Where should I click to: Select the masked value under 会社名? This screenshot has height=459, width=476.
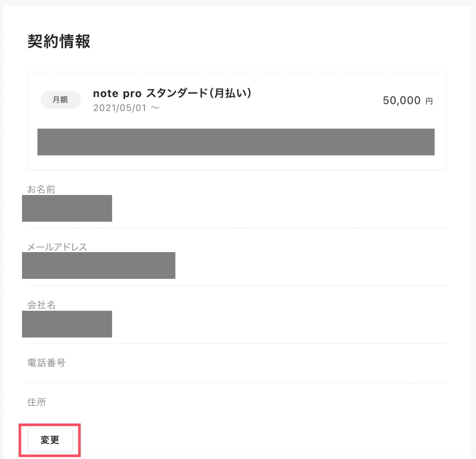point(67,324)
